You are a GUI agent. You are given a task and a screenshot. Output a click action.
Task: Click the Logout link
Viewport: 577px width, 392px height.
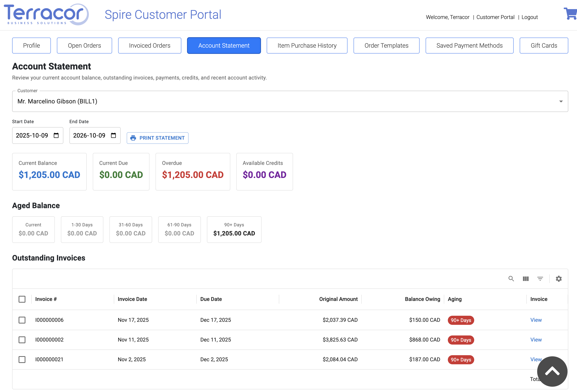tap(530, 17)
